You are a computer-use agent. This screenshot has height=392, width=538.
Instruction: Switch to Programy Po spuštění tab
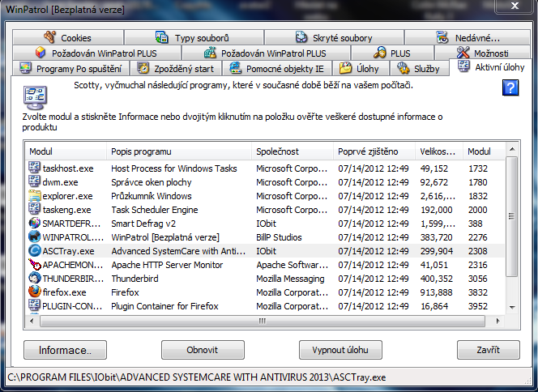click(71, 68)
